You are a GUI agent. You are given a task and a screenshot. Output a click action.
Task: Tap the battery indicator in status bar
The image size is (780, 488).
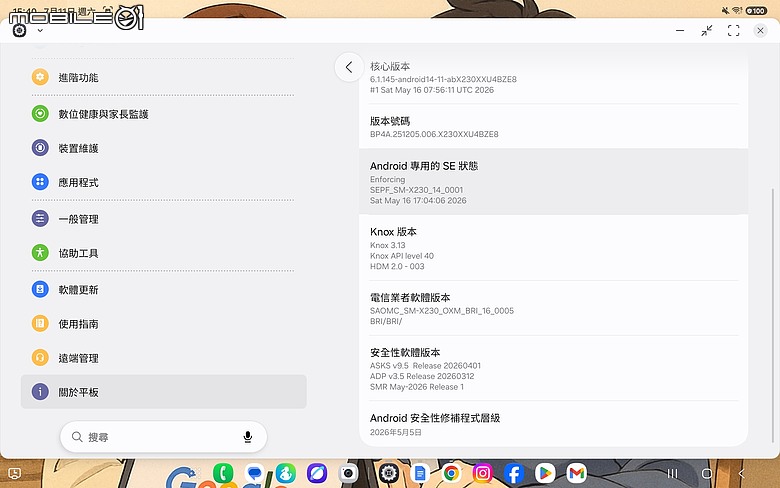756,10
